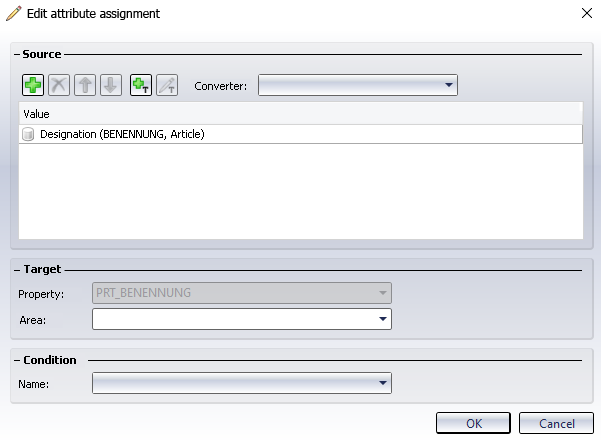Click the pencil icon in title bar
Viewport: 601px width, 440px height.
click(x=14, y=13)
